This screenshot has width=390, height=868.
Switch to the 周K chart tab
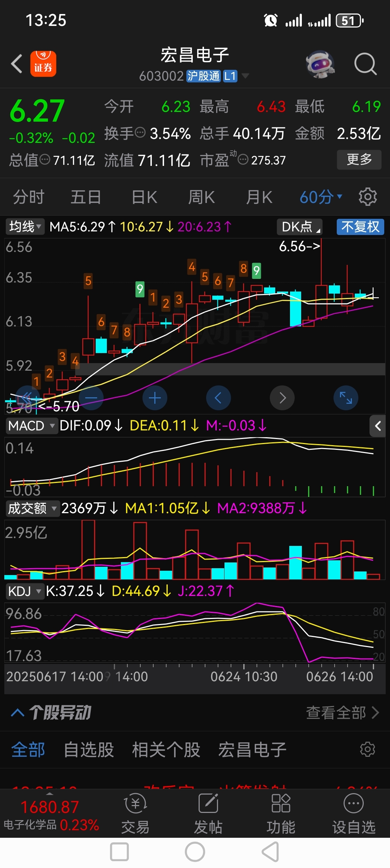tap(201, 197)
